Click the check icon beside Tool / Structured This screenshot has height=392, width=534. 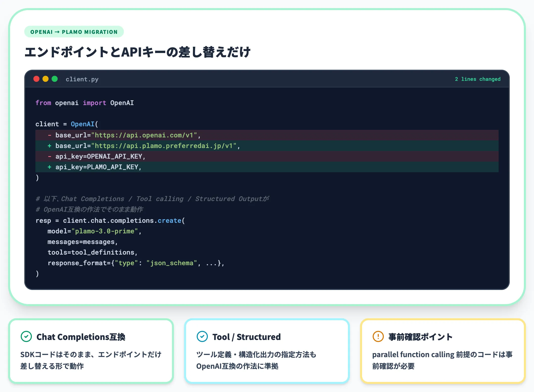(x=202, y=336)
